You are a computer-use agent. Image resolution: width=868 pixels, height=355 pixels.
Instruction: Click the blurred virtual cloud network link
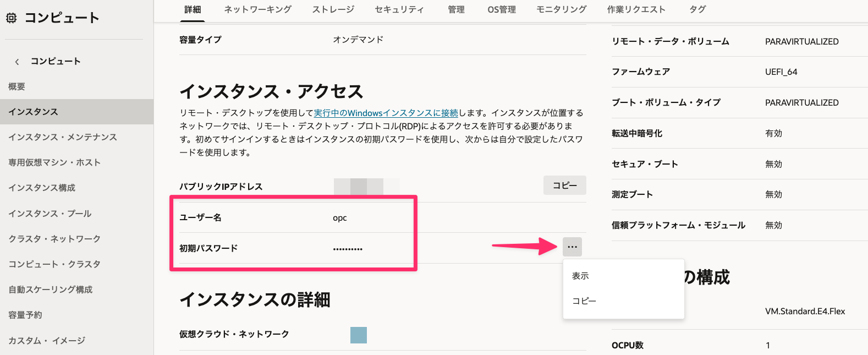[x=359, y=335]
